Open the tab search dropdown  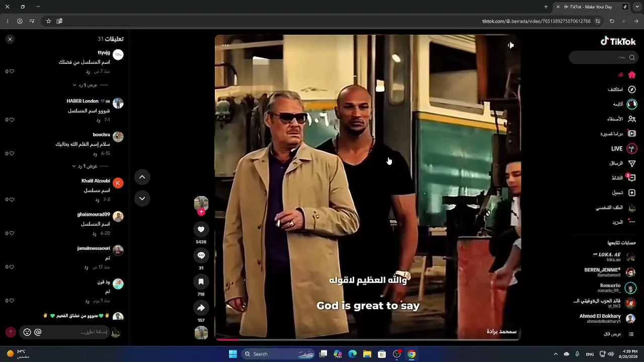(637, 7)
